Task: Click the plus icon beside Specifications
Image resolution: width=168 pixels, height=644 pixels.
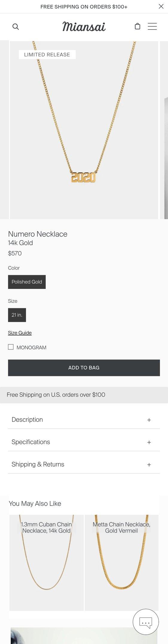Action: pos(149,442)
